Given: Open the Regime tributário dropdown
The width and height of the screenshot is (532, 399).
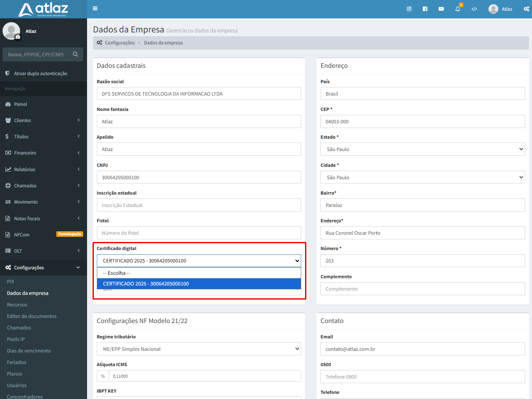Looking at the screenshot, I should pos(199,349).
